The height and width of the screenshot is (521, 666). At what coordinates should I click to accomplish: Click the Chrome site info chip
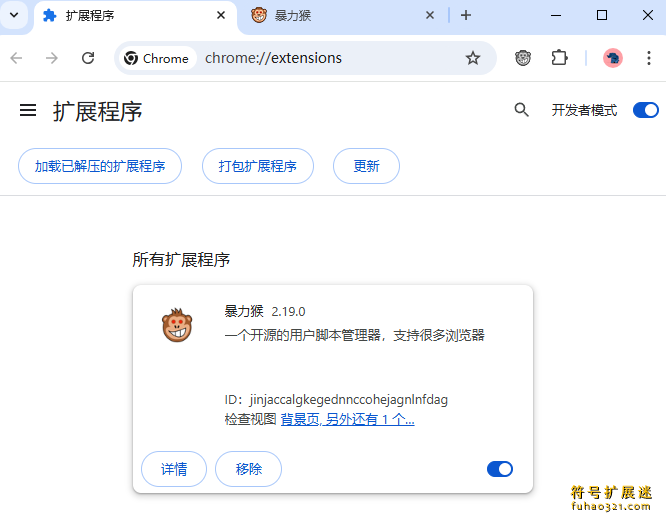tap(157, 58)
